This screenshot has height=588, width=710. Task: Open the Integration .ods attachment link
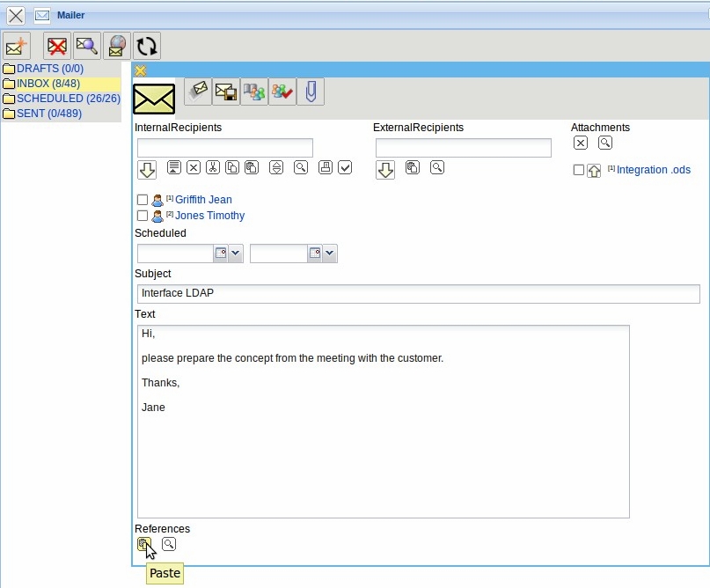(654, 170)
